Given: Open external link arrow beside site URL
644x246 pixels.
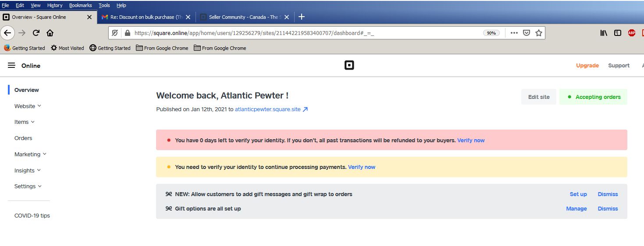Looking at the screenshot, I should point(305,109).
